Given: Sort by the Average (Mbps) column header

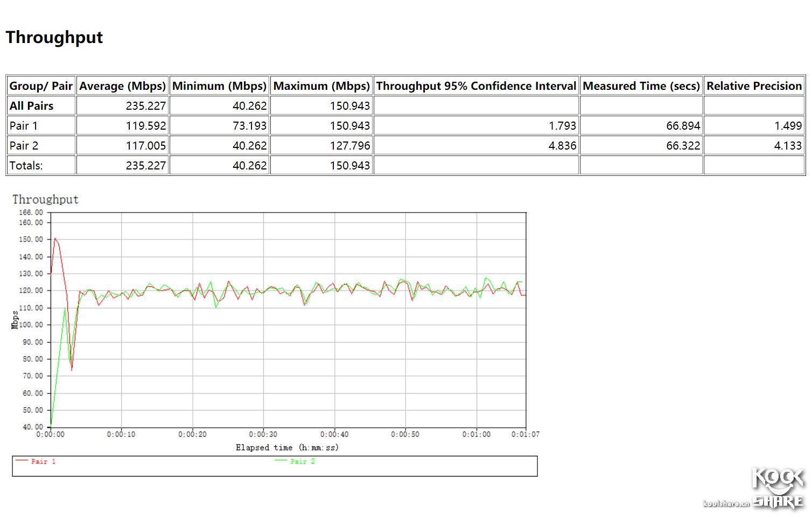Looking at the screenshot, I should click(x=122, y=86).
